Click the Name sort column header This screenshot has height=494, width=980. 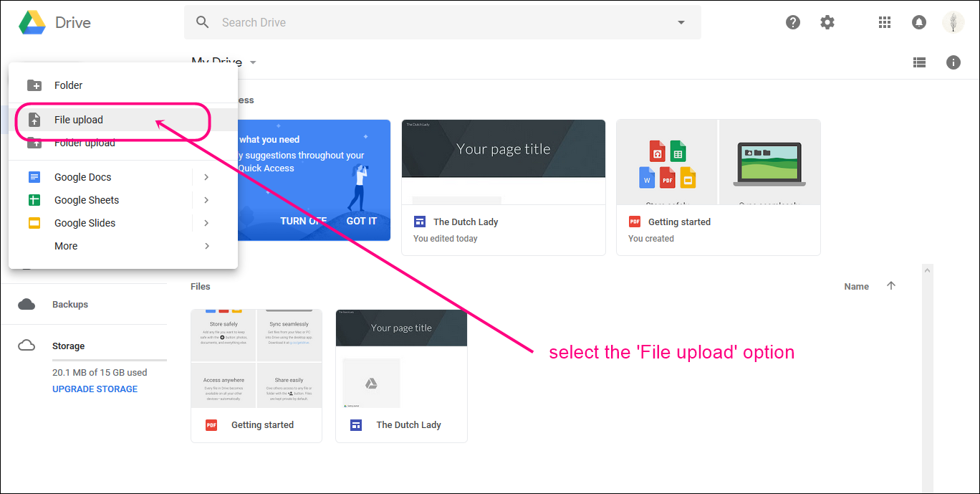tap(856, 286)
